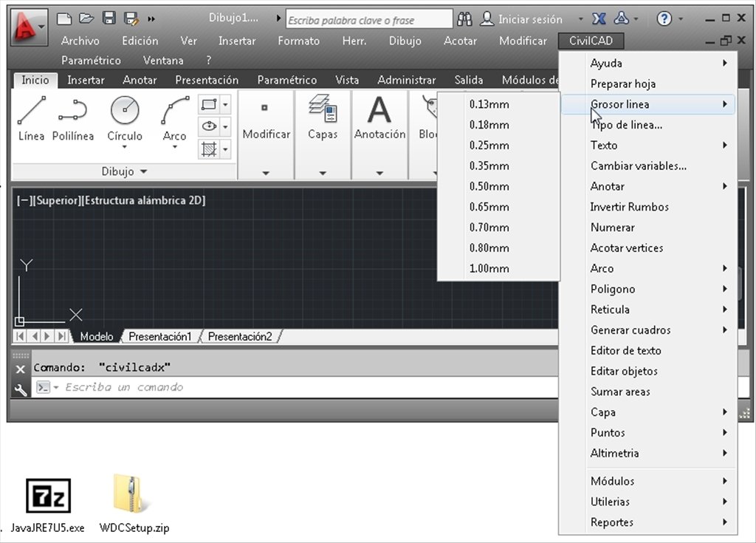Open the Formato menu
The width and height of the screenshot is (756, 543).
298,41
